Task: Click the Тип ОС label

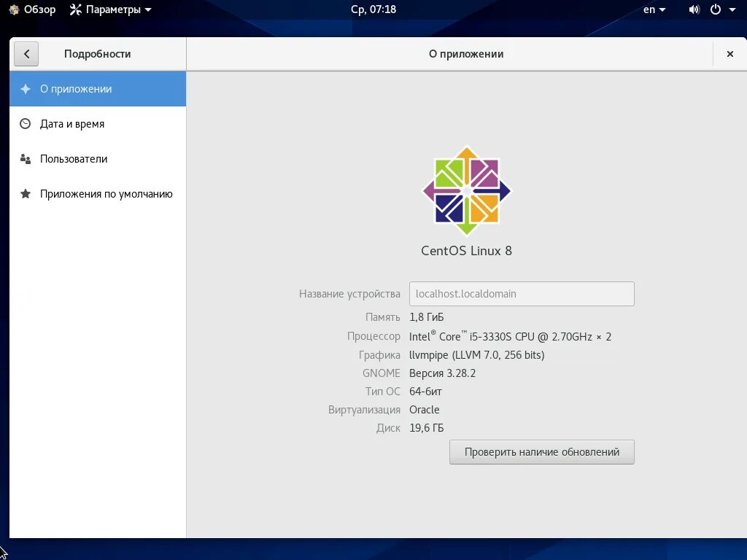Action: click(382, 392)
